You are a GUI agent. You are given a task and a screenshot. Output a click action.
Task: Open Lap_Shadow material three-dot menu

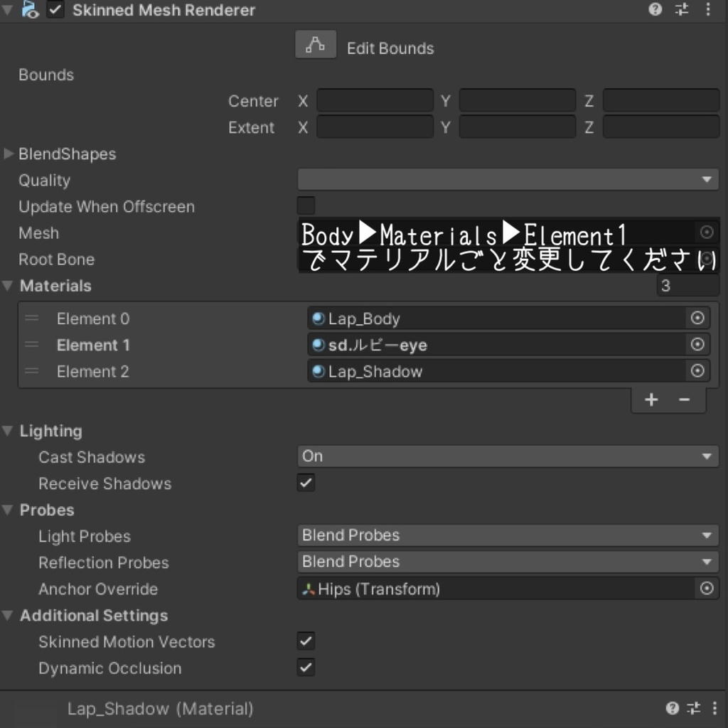point(715,708)
